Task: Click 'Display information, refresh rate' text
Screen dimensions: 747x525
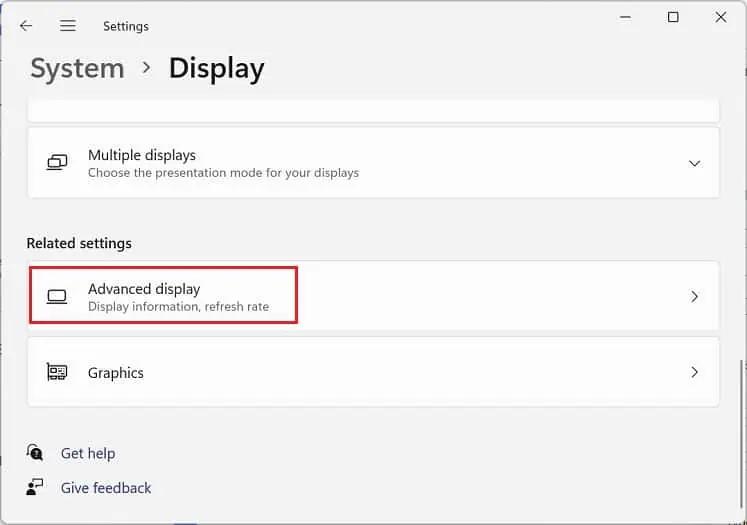Action: coord(179,306)
